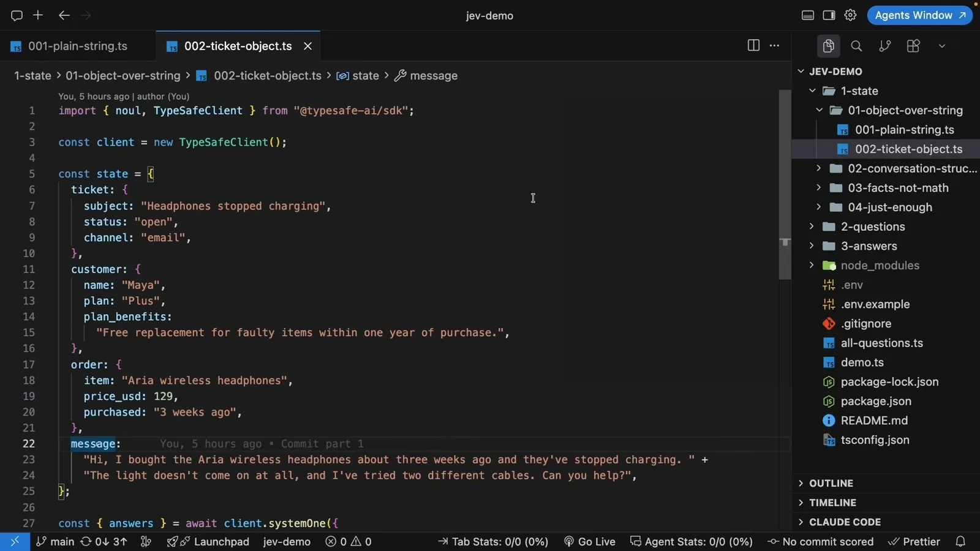Open notifications bell icon

[960, 542]
